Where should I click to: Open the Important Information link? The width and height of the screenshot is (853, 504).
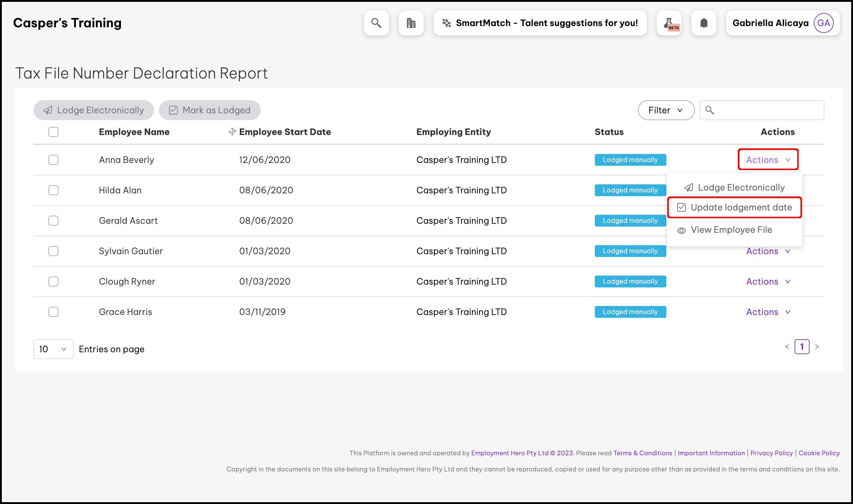pos(711,453)
